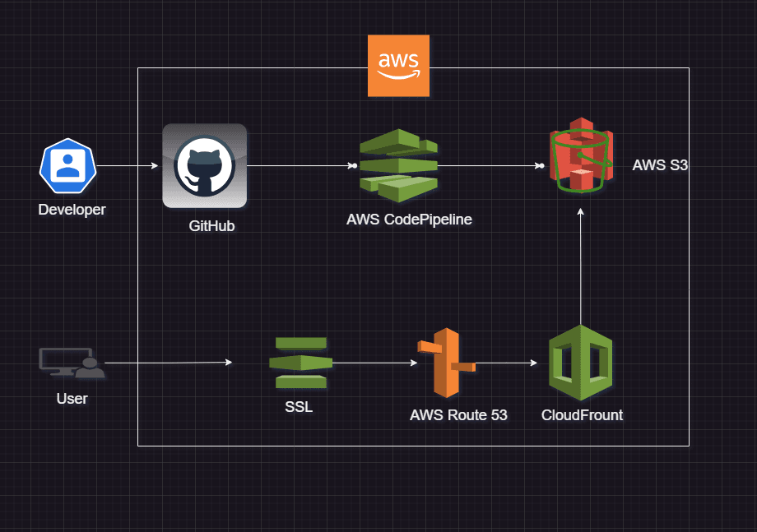Select the "AWS S3" text label
The height and width of the screenshot is (532, 757).
(x=659, y=165)
